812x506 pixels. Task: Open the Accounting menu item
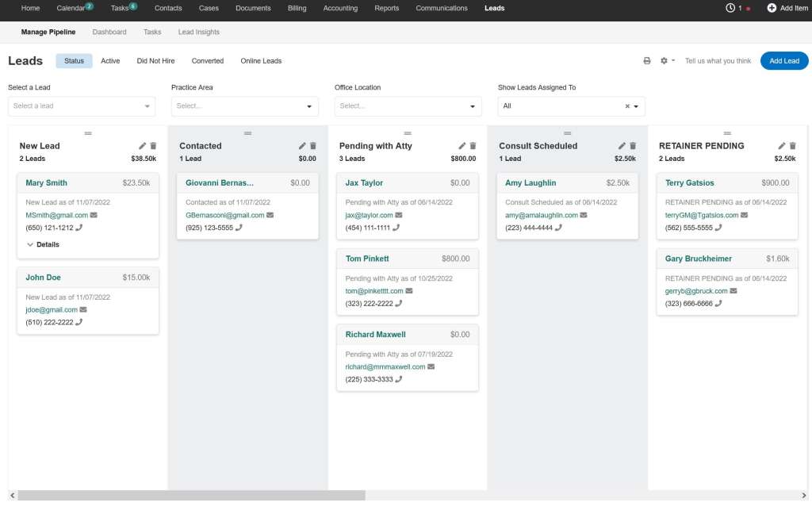pyautogui.click(x=340, y=9)
